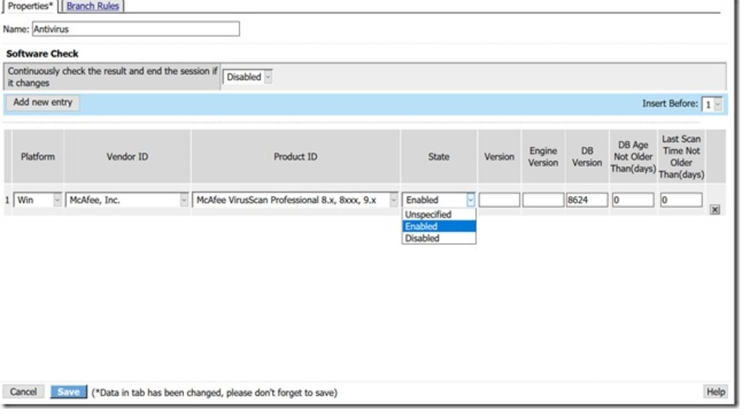Click the empty Version input field
Screen dimensions: 750x419
(499, 200)
